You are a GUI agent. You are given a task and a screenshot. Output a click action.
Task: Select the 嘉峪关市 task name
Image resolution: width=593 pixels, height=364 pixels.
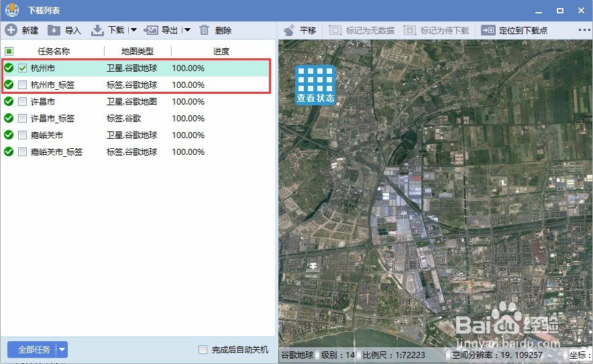click(x=47, y=135)
